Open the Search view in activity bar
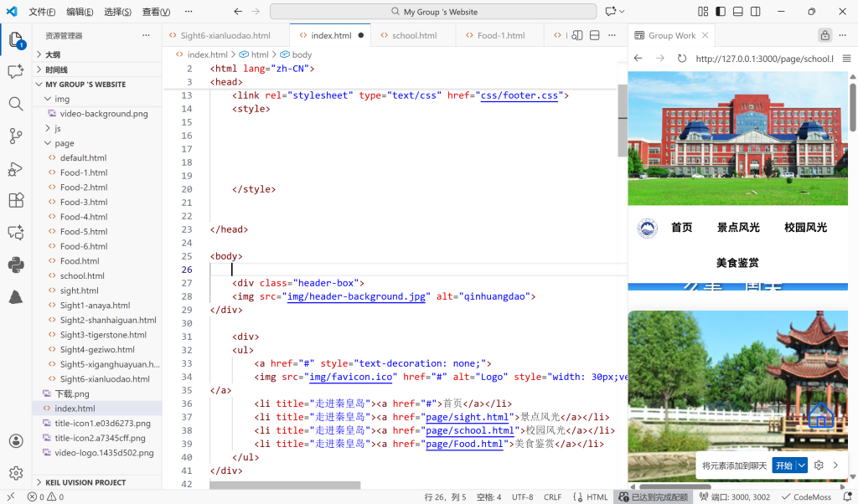Viewport: 858px width, 504px height. click(x=16, y=104)
